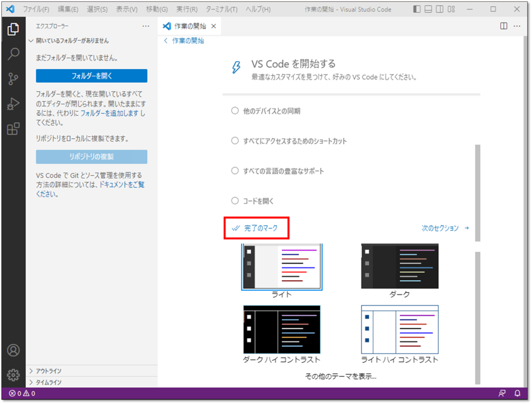Open the Run and Debug view
This screenshot has width=532, height=404.
pyautogui.click(x=13, y=104)
